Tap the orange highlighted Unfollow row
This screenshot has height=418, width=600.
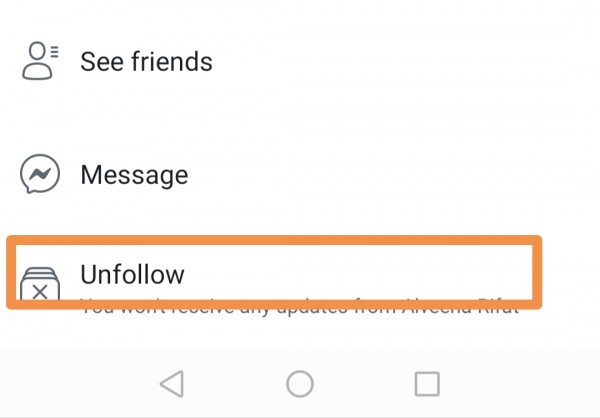[x=400, y=272]
